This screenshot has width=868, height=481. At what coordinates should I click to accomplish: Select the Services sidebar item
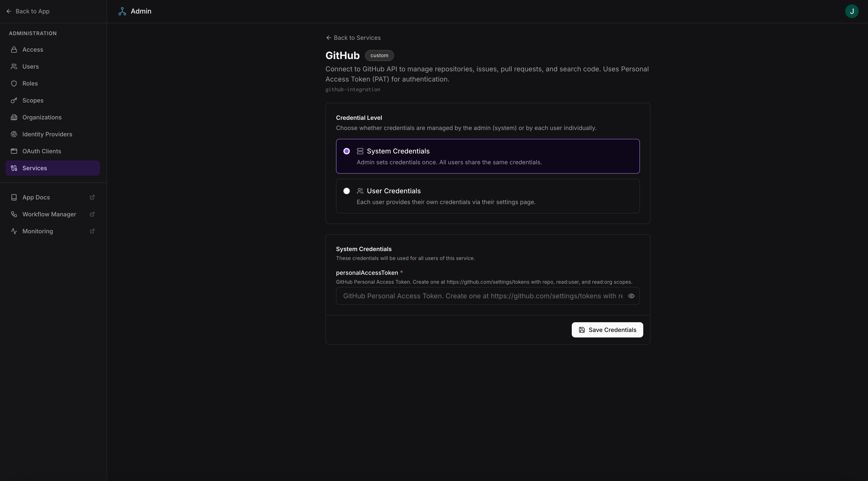[x=52, y=168]
